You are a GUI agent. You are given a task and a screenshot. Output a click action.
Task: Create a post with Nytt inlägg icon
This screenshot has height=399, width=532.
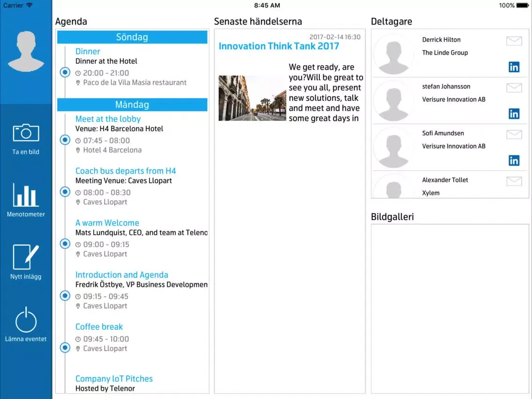coord(26,257)
